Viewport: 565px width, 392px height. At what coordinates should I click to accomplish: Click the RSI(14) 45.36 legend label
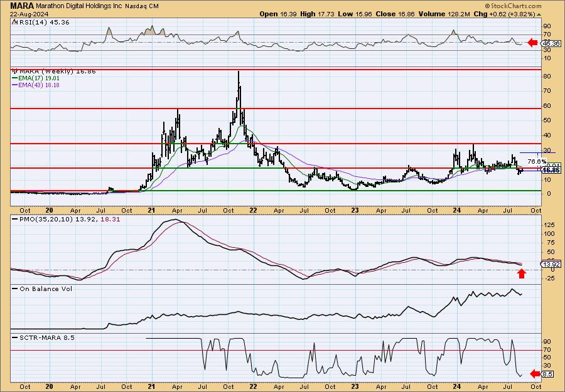point(43,23)
